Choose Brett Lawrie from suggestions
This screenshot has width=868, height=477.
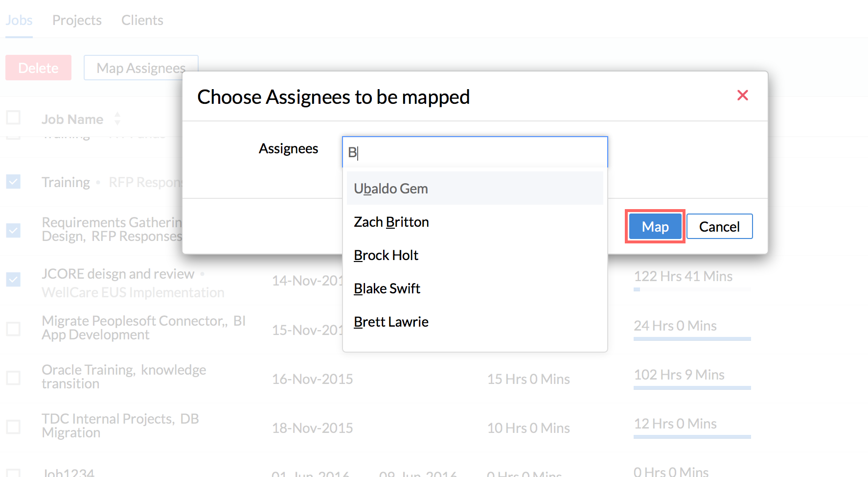click(x=390, y=322)
